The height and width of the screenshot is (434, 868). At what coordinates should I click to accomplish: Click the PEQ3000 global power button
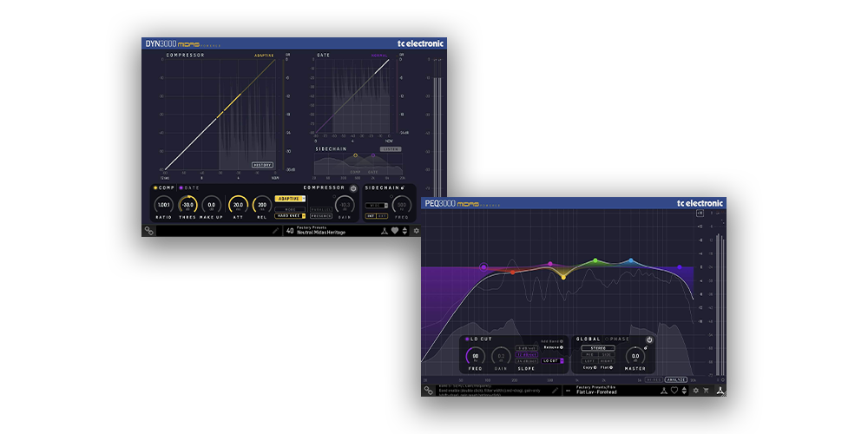tap(648, 339)
